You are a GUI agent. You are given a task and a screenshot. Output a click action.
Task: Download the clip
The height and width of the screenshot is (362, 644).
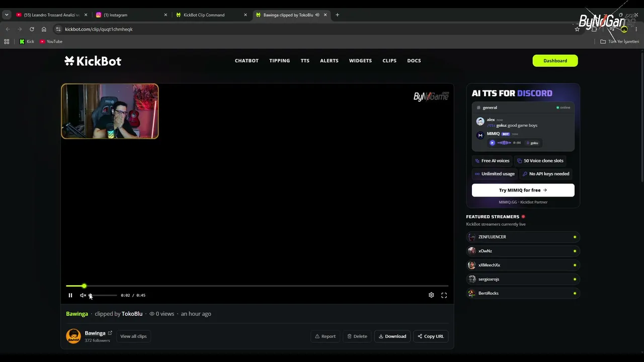pos(392,336)
